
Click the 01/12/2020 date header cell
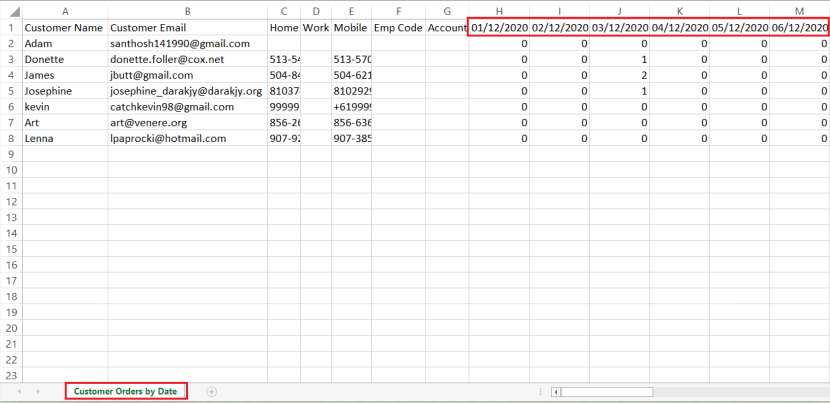499,28
